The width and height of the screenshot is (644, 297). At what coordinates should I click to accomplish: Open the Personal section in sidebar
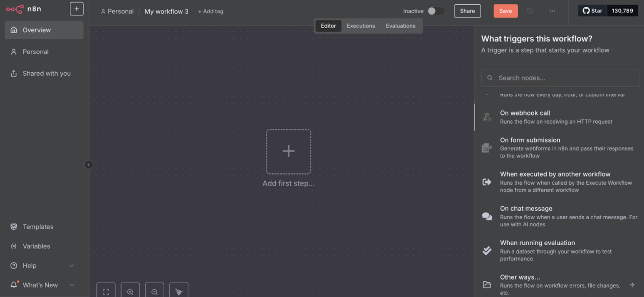(44, 52)
